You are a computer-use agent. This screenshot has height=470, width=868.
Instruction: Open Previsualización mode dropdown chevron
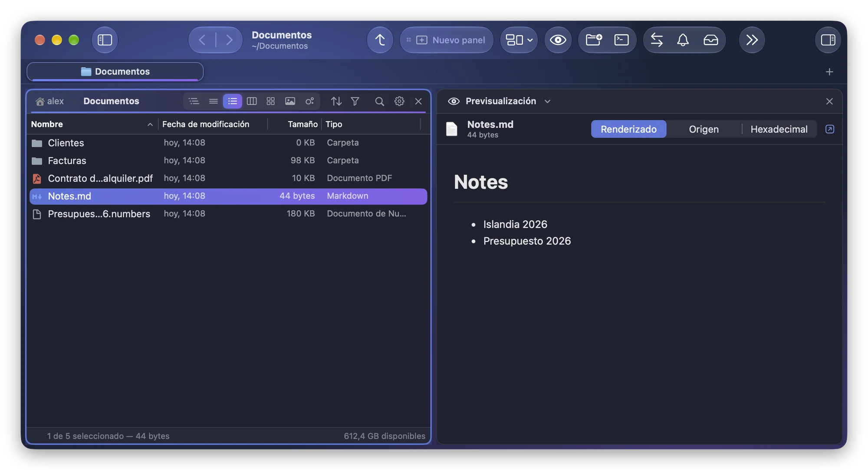[x=547, y=101]
